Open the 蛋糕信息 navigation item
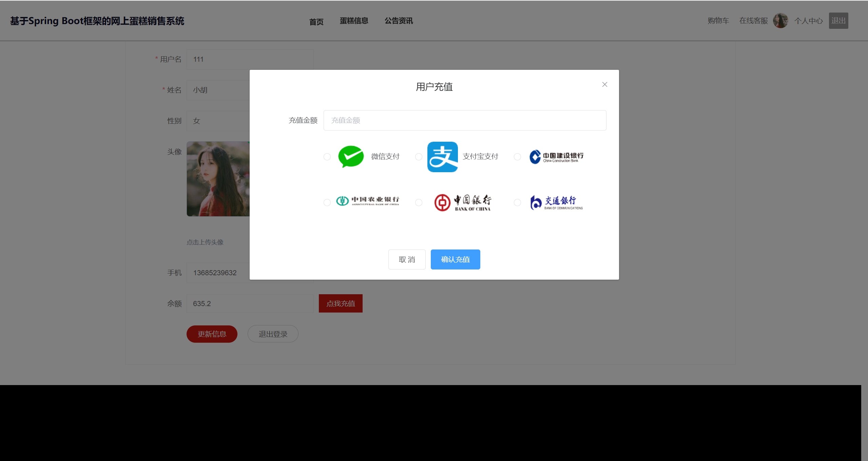This screenshot has width=868, height=461. click(x=354, y=21)
